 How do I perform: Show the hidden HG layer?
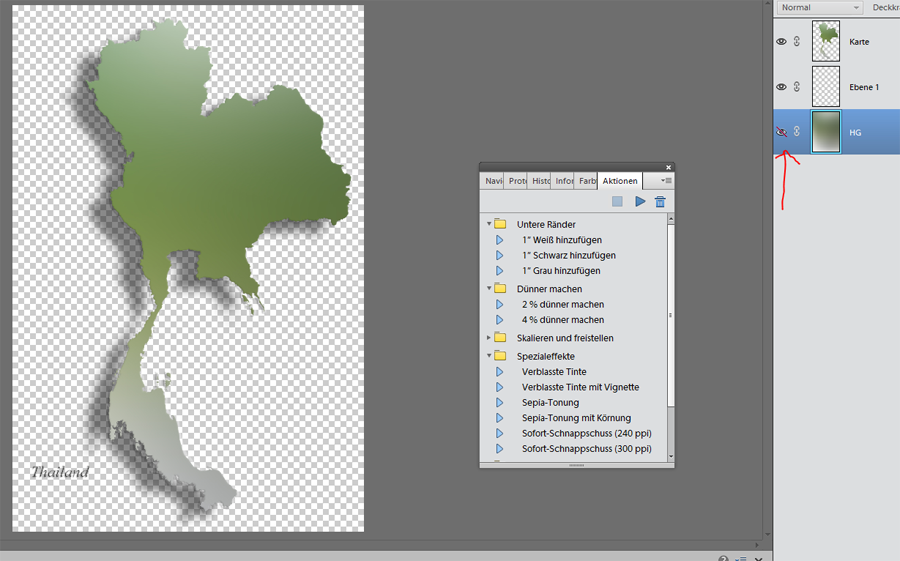782,132
